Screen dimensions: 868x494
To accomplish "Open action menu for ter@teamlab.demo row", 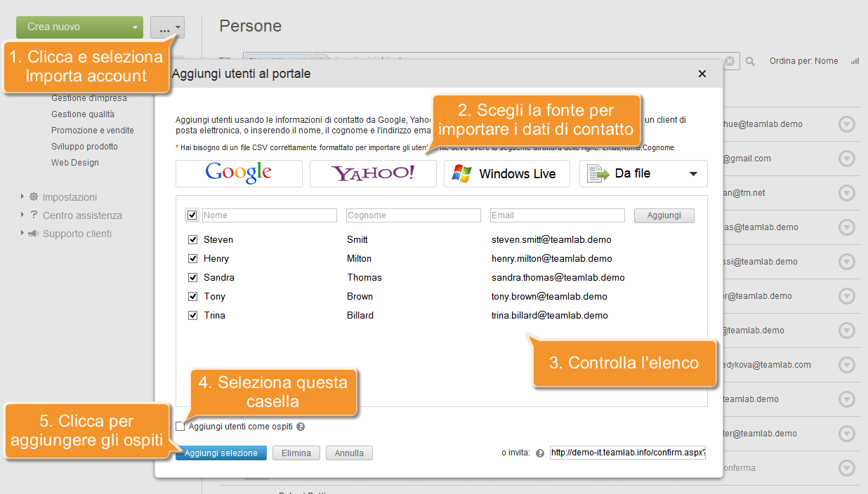I will (848, 434).
